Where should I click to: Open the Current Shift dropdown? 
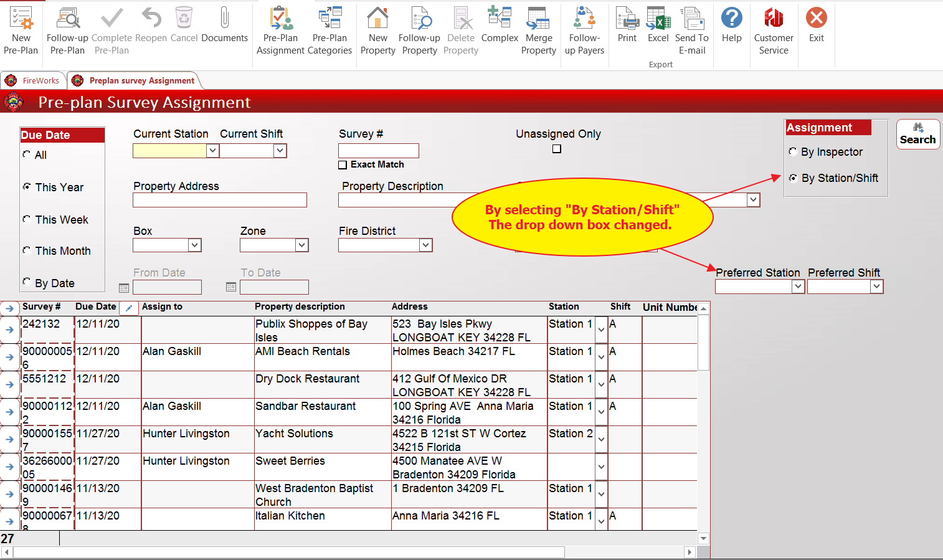(280, 150)
